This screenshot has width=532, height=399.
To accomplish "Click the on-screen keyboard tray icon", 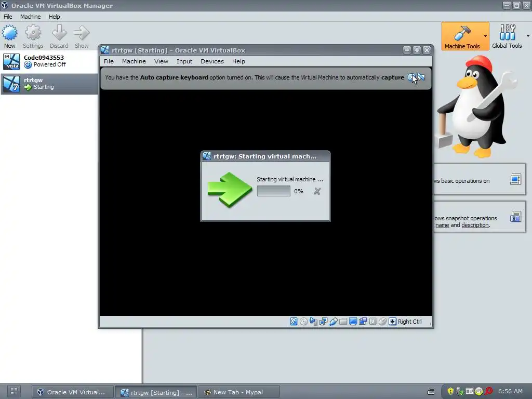I will pos(431,392).
